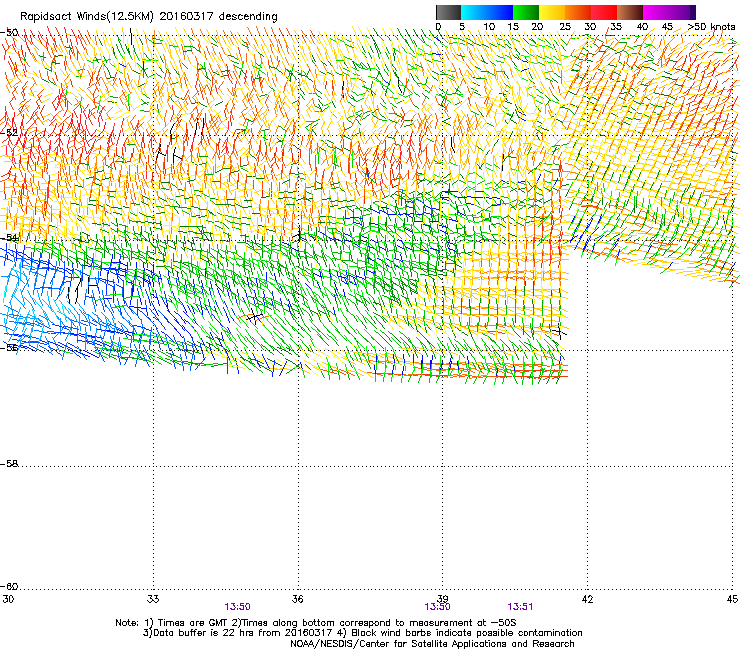Screen dimensions: 740x650
Task: Click the "25" legend scale label
Action: click(565, 27)
